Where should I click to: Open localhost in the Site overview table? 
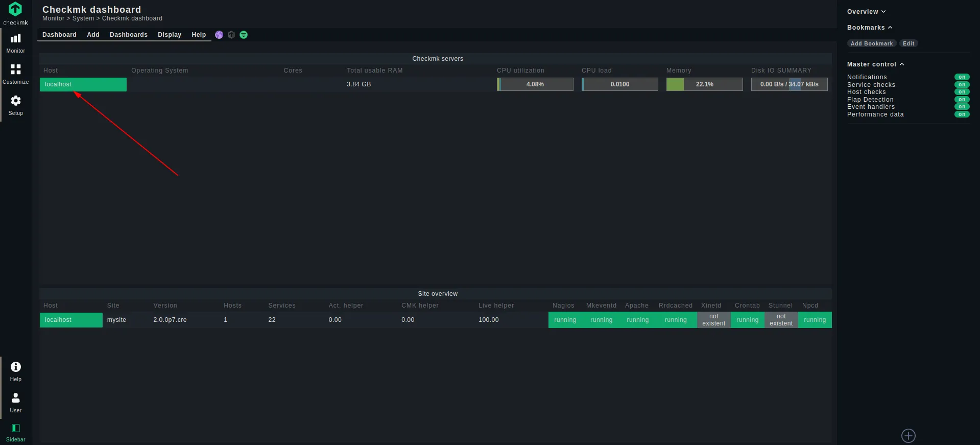pyautogui.click(x=71, y=320)
